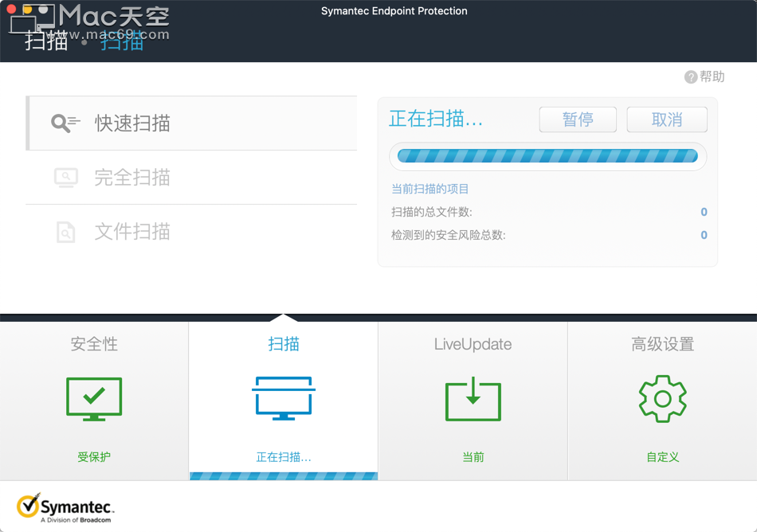
Task: Click 受保护 status text
Action: click(94, 457)
